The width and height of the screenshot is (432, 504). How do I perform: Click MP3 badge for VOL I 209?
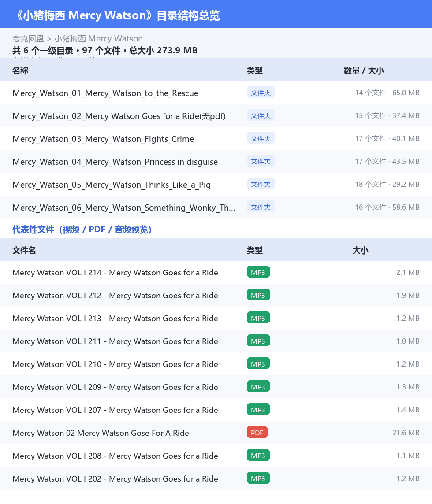click(258, 387)
